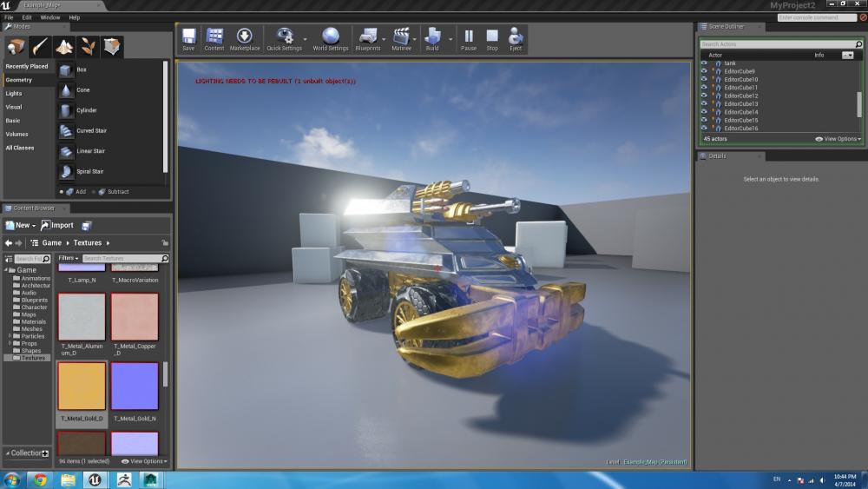Toggle visibility of EditorCube11
Image resolution: width=868 pixels, height=489 pixels.
704,88
